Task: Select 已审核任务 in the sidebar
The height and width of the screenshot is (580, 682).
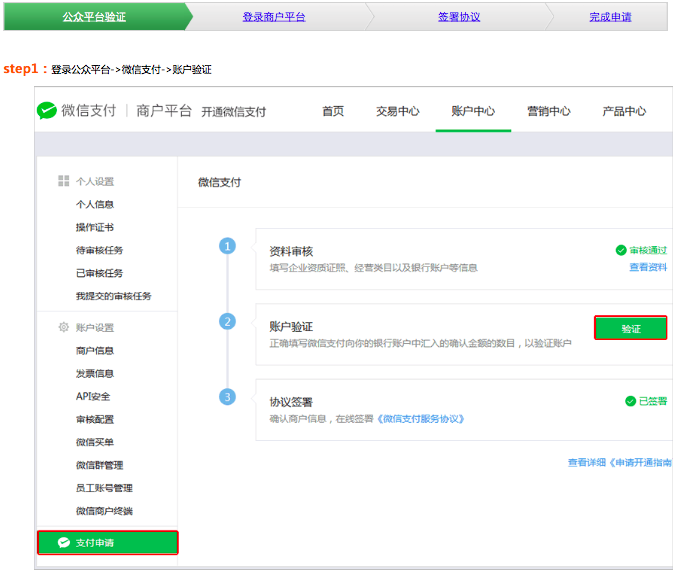Action: [100, 273]
